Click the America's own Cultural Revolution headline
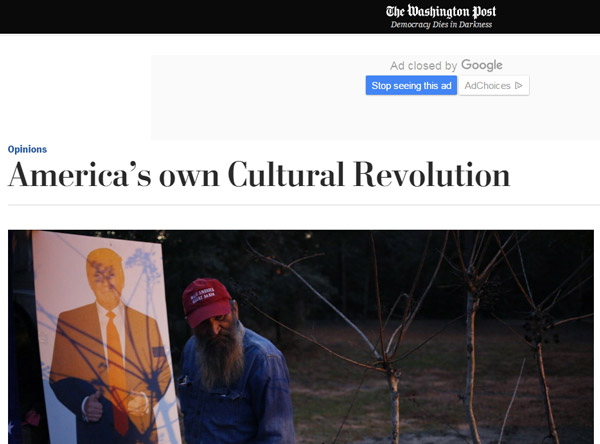This screenshot has height=444, width=600. click(259, 175)
